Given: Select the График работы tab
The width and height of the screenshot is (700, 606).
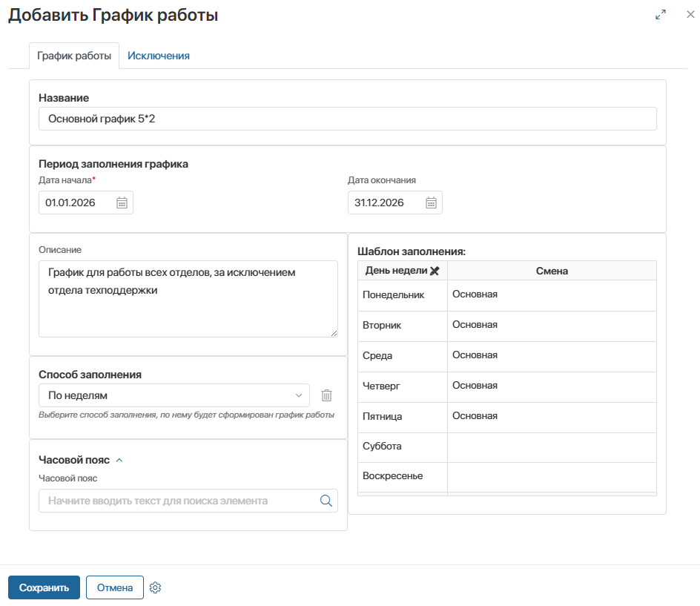Looking at the screenshot, I should [74, 56].
